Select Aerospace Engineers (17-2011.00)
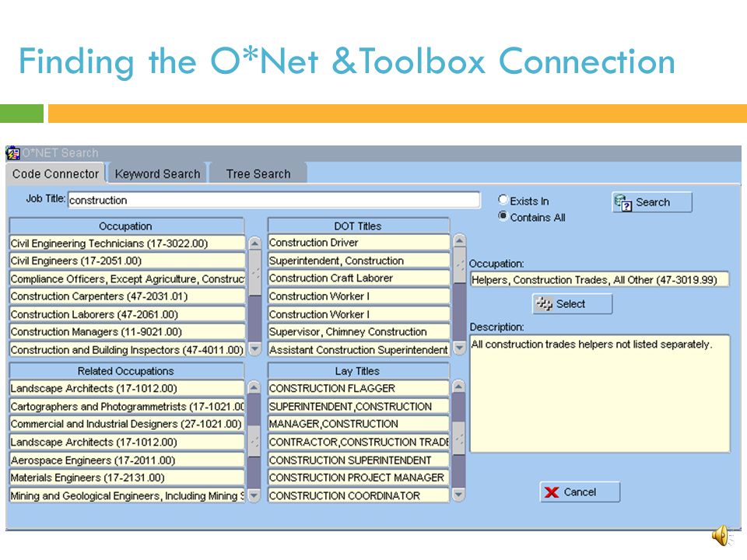Screen dimensions: 747x560 click(x=127, y=460)
